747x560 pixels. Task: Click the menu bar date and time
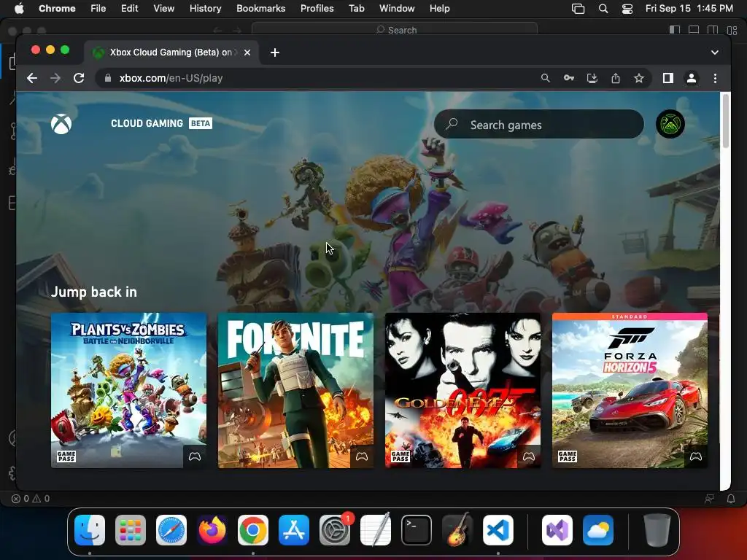click(x=689, y=9)
